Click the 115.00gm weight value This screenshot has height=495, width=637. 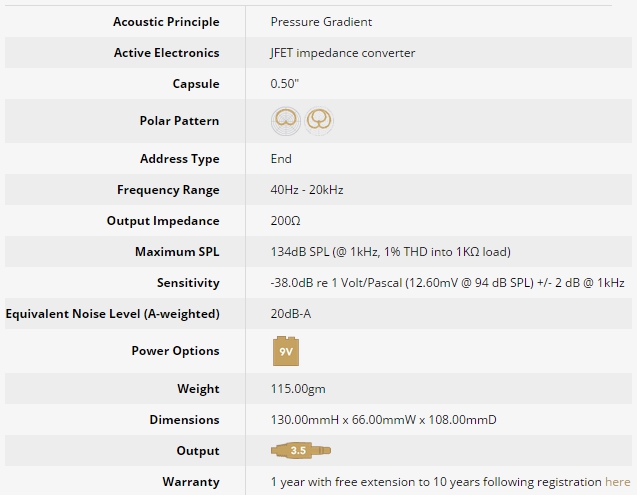click(x=298, y=389)
